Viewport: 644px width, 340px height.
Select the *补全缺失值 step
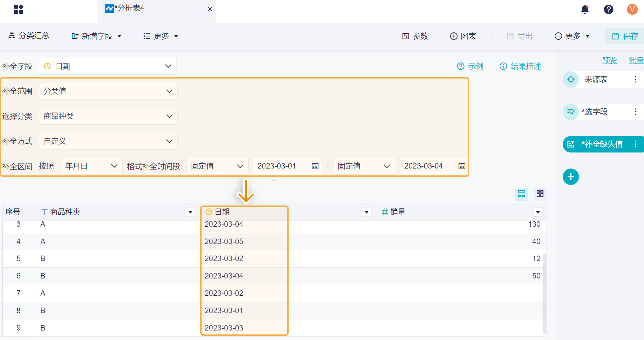[x=603, y=144]
